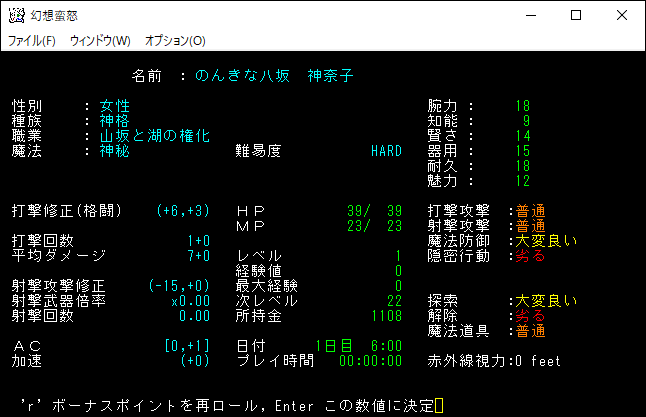Click the 魅力 stat value 12
The image size is (646, 417).
(x=522, y=181)
